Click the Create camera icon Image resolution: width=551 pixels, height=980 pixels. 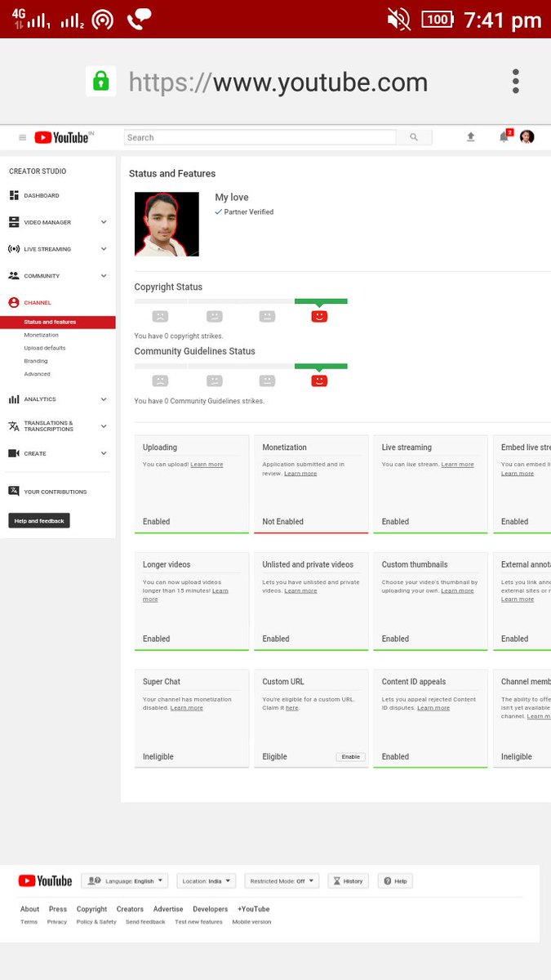tap(14, 453)
